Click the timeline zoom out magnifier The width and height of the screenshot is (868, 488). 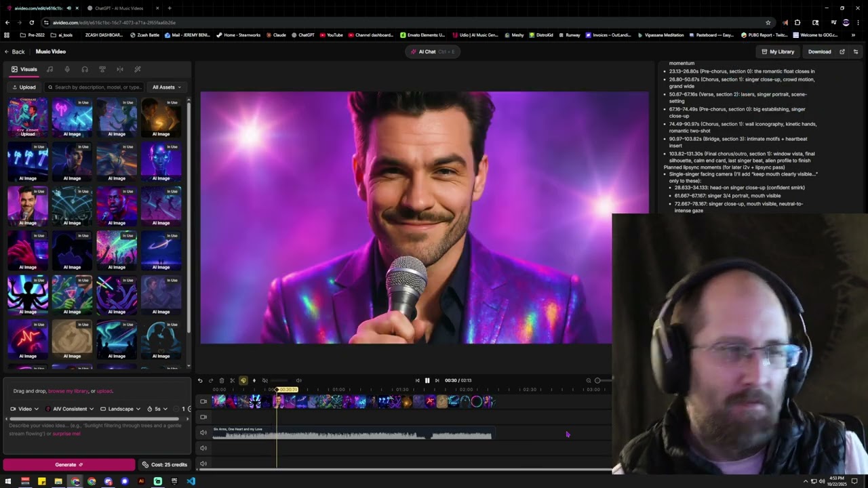(589, 380)
